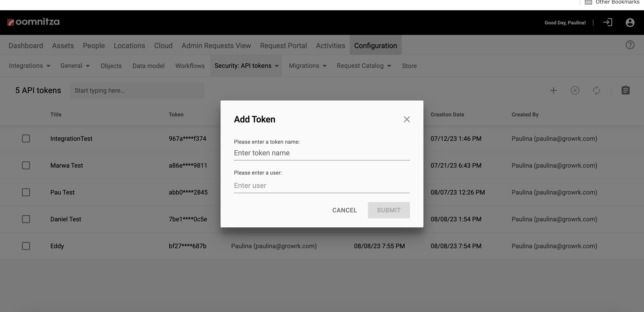Go to the Assets tab
This screenshot has width=644, height=312.
(63, 46)
